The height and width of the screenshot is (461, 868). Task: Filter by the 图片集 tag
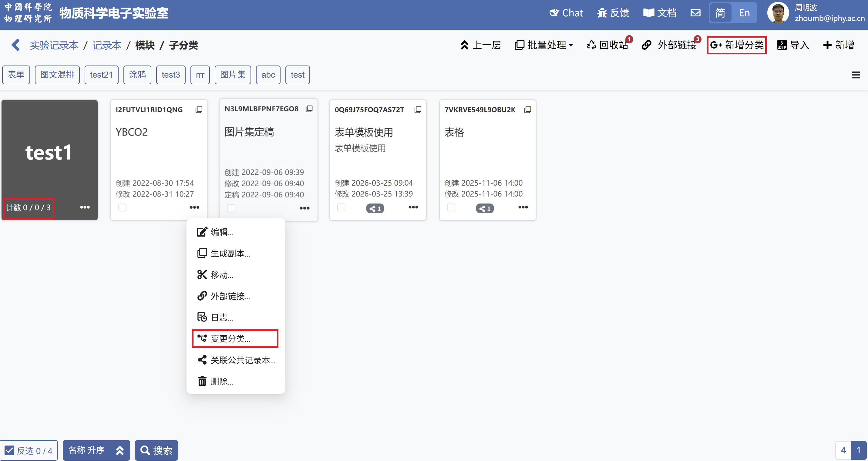coord(233,75)
